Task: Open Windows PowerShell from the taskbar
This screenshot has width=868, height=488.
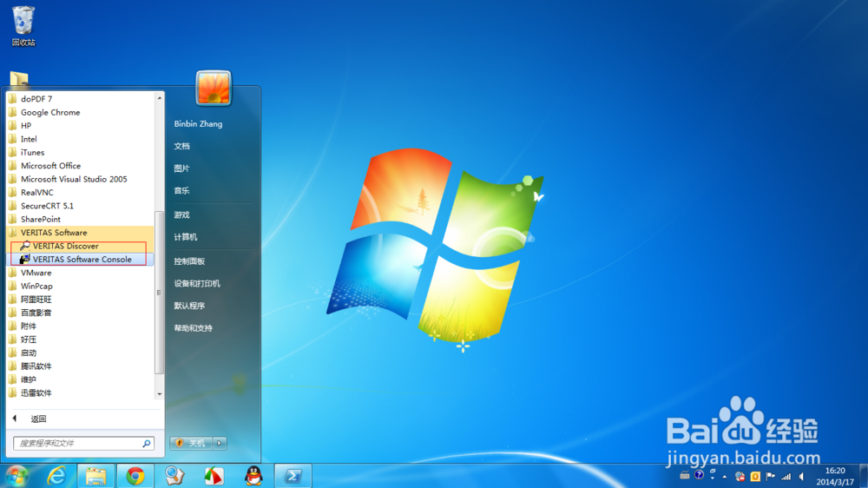Action: pyautogui.click(x=293, y=476)
